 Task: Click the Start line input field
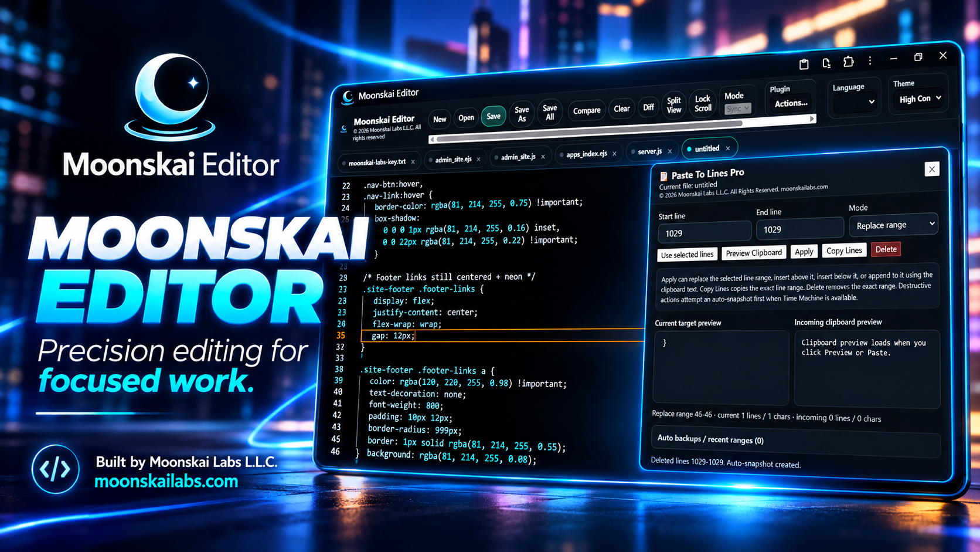point(704,232)
